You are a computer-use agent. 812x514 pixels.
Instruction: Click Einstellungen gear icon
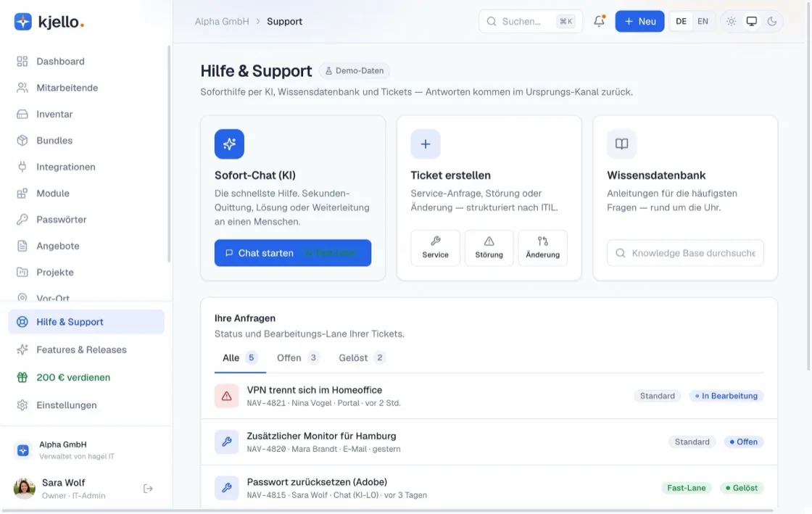tap(22, 405)
